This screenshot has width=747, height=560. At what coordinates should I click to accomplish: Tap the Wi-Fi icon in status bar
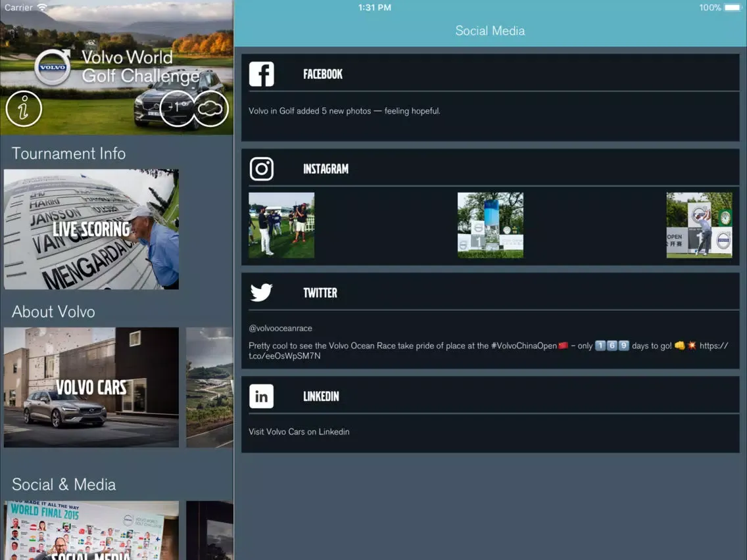[x=42, y=7]
